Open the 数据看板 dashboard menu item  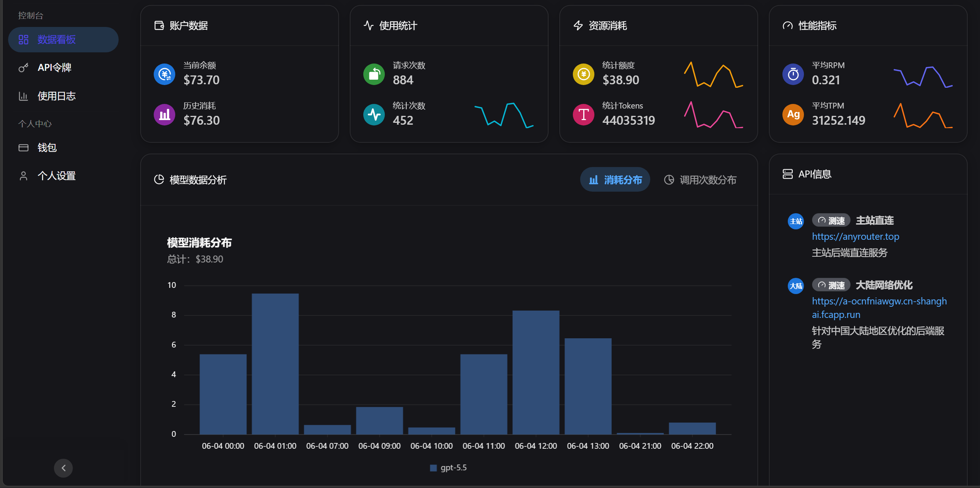(63, 40)
